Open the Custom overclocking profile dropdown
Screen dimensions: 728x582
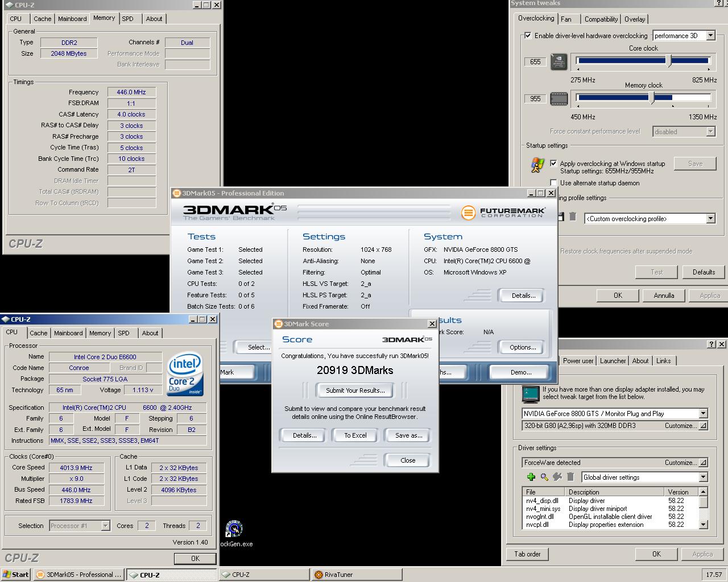coord(710,218)
